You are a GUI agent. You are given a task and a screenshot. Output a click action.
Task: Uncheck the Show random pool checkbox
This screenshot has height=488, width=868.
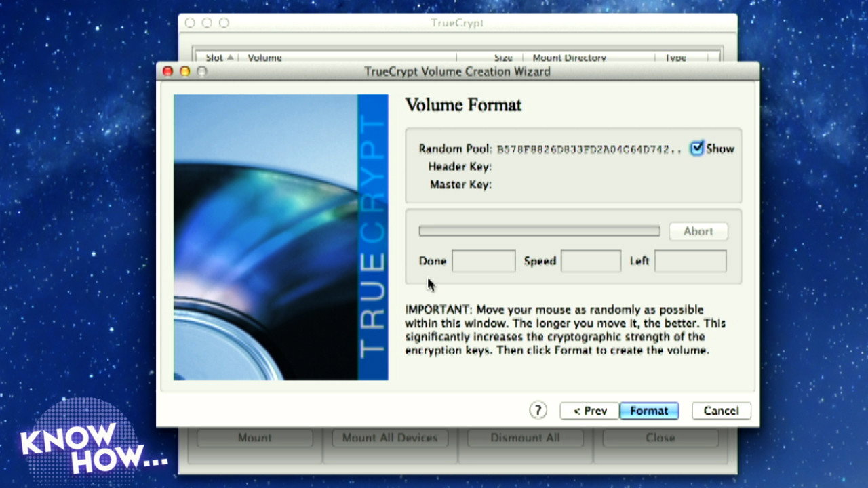pyautogui.click(x=696, y=148)
